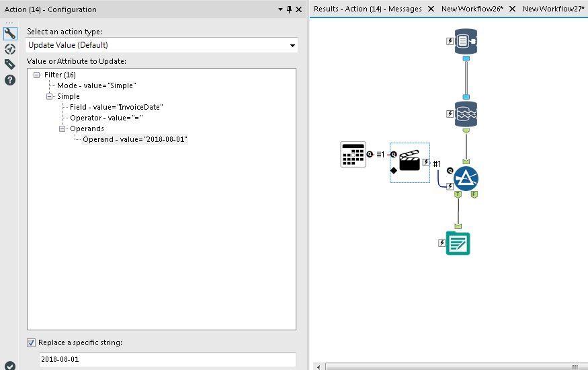Click the Q output anchor of Date tool

coord(370,154)
